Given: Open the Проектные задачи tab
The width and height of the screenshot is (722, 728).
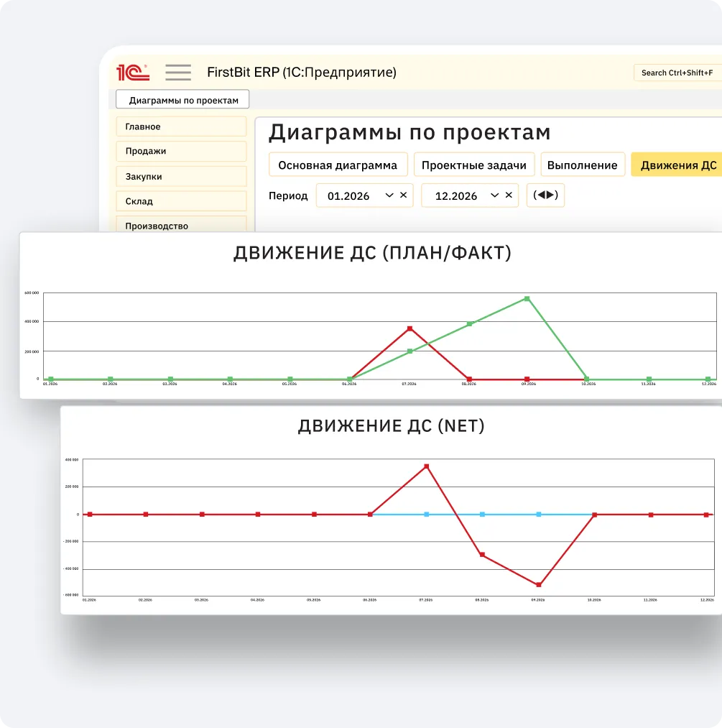Looking at the screenshot, I should point(473,165).
